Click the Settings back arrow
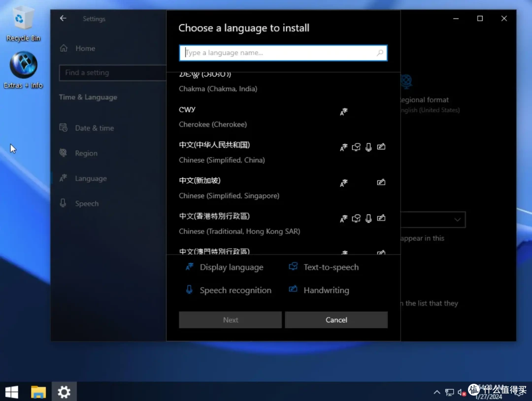532x401 pixels. [63, 18]
